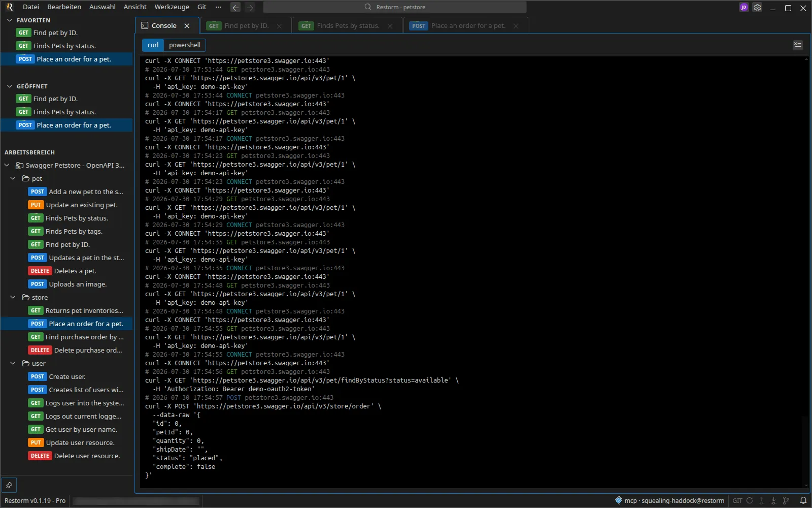The height and width of the screenshot is (508, 812).
Task: Open settings via the gear icon
Action: tap(757, 8)
